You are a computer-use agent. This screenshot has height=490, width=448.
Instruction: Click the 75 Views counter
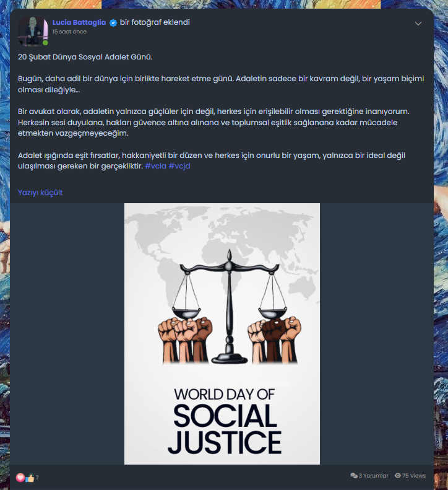(x=414, y=476)
